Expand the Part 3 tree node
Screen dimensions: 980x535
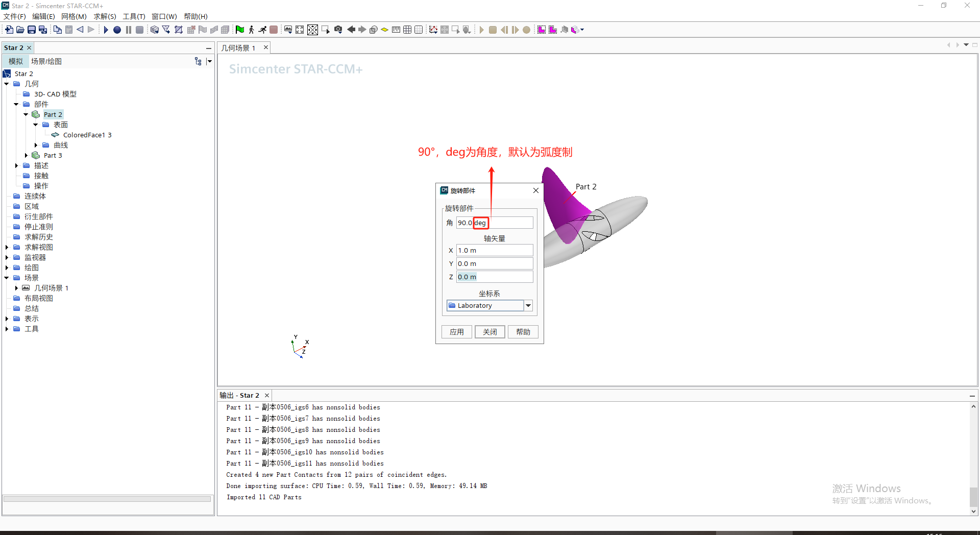coord(26,155)
